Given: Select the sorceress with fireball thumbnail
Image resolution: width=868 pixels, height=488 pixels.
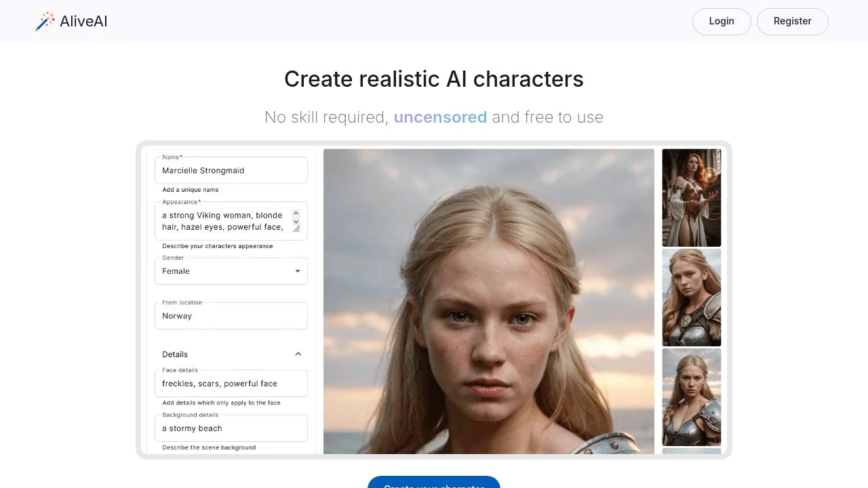Looking at the screenshot, I should click(691, 197).
